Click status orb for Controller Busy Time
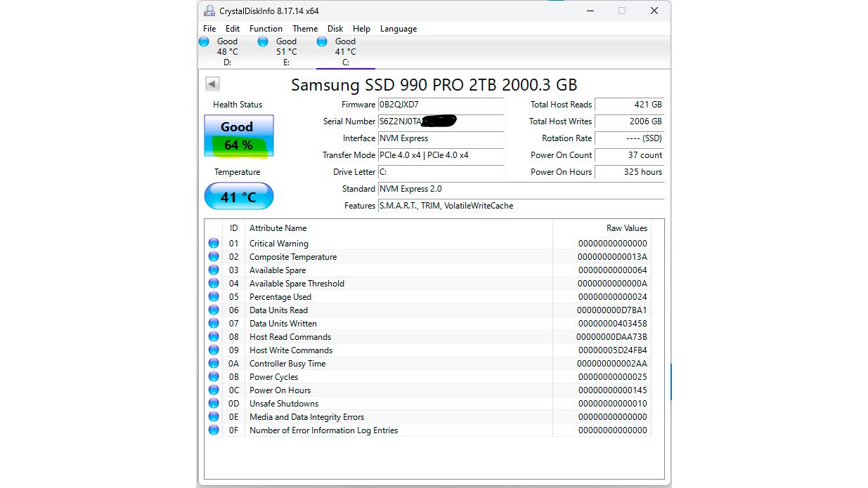868x488 pixels. 214,364
